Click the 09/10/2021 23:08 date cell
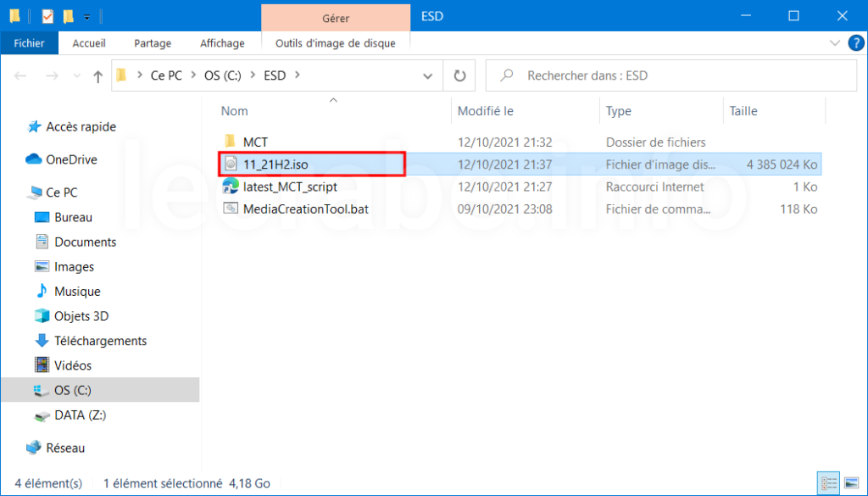This screenshot has width=868, height=496. [x=505, y=209]
